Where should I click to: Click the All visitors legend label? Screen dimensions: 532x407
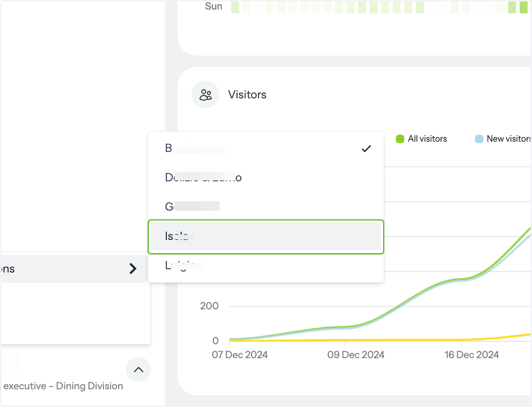point(427,139)
